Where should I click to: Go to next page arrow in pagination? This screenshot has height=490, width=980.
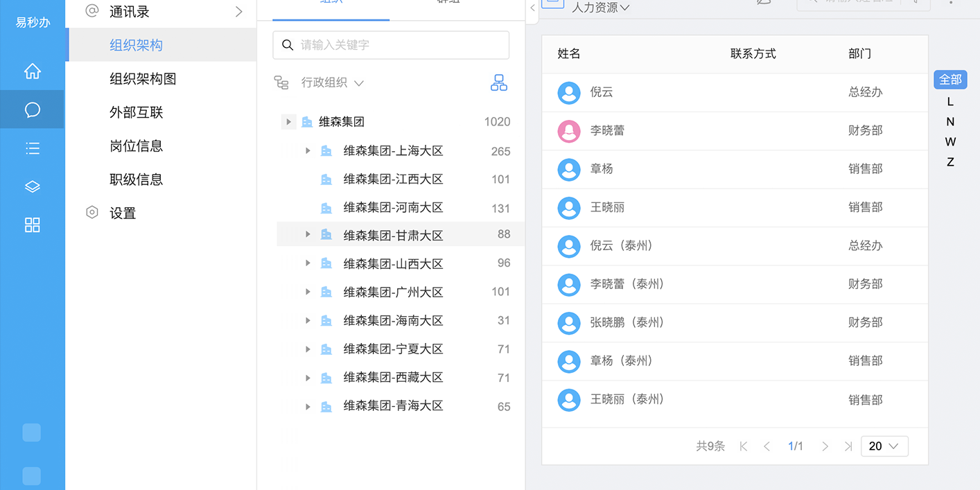click(825, 446)
